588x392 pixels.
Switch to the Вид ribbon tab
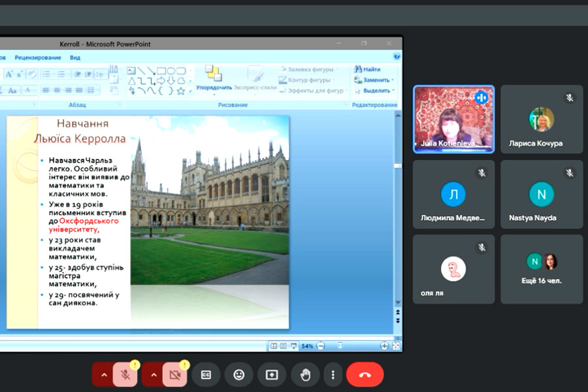point(75,57)
